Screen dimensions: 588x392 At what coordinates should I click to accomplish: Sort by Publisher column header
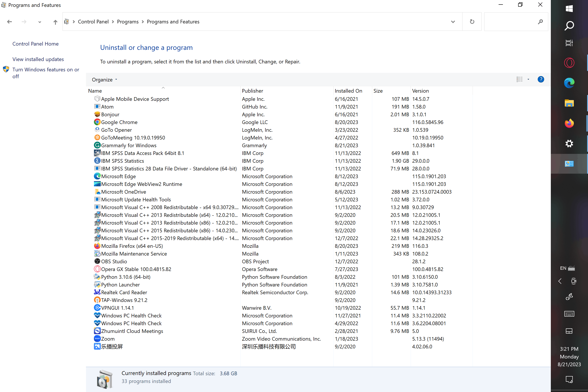pos(287,91)
